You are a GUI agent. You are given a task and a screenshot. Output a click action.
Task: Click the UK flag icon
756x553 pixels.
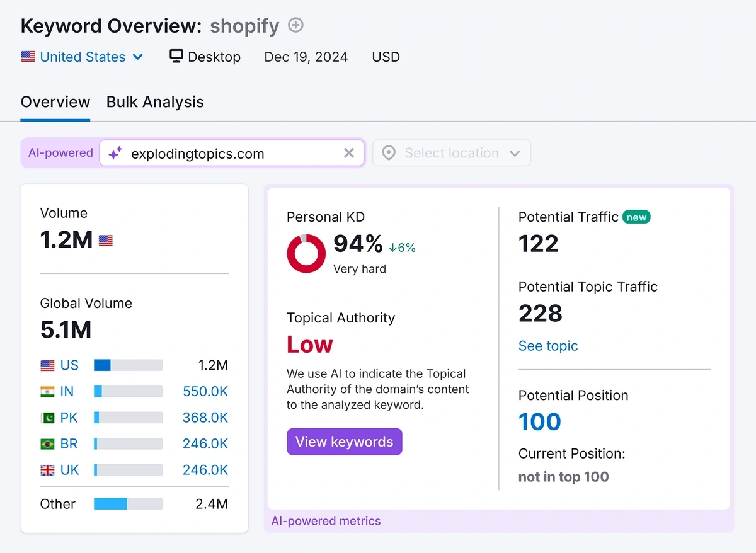(47, 470)
